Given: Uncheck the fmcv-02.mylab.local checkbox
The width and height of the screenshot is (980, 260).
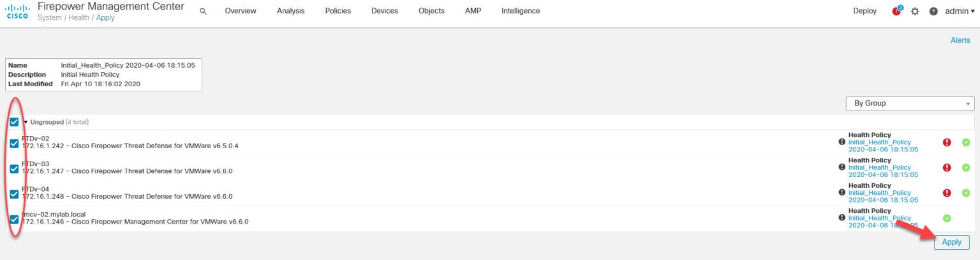Looking at the screenshot, I should 14,219.
